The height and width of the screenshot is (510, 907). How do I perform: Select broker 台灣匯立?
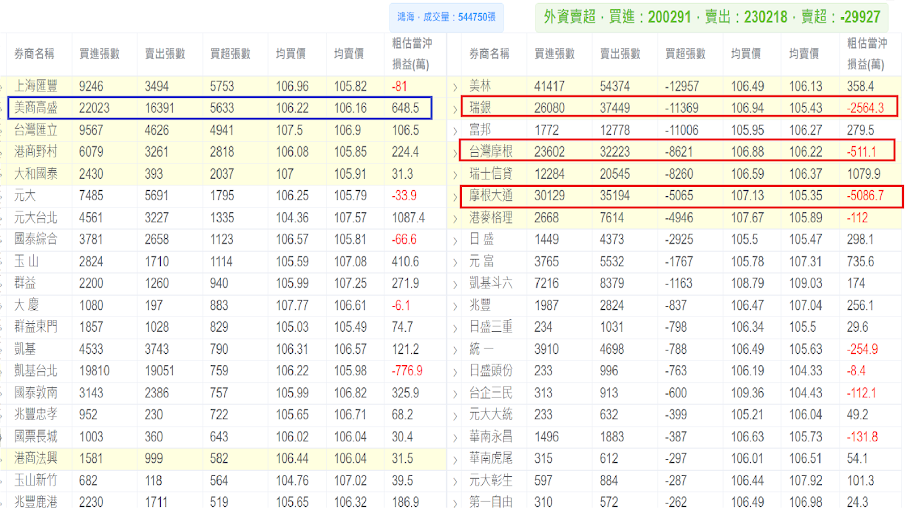coord(36,130)
